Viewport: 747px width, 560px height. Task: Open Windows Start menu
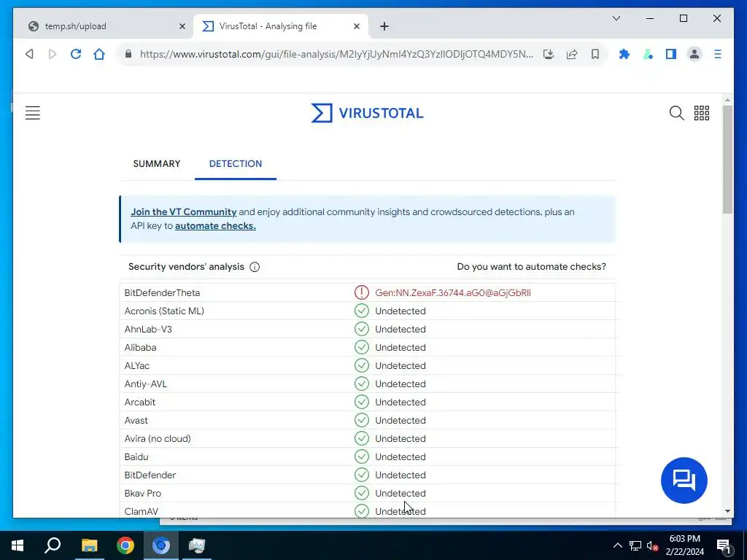point(18,545)
